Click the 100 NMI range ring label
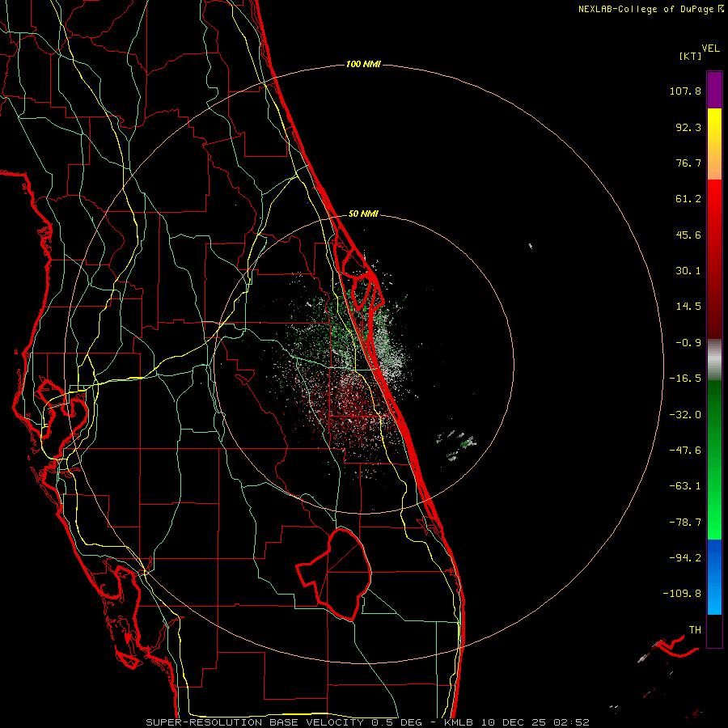The image size is (728, 728). (x=363, y=64)
